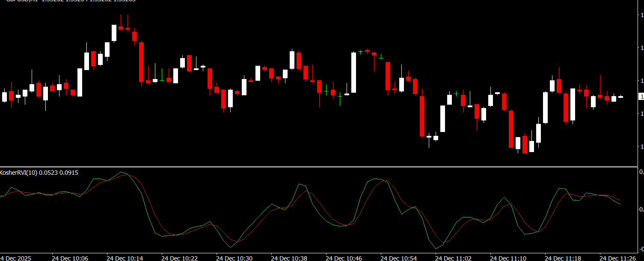Click the divider between chart and indicator window
This screenshot has width=644, height=261.
[x=318, y=166]
